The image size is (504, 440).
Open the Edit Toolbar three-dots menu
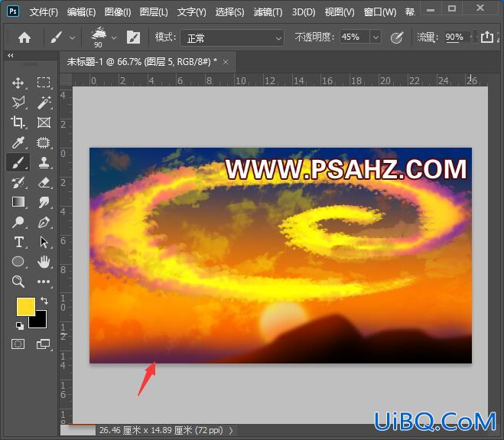[x=44, y=282]
